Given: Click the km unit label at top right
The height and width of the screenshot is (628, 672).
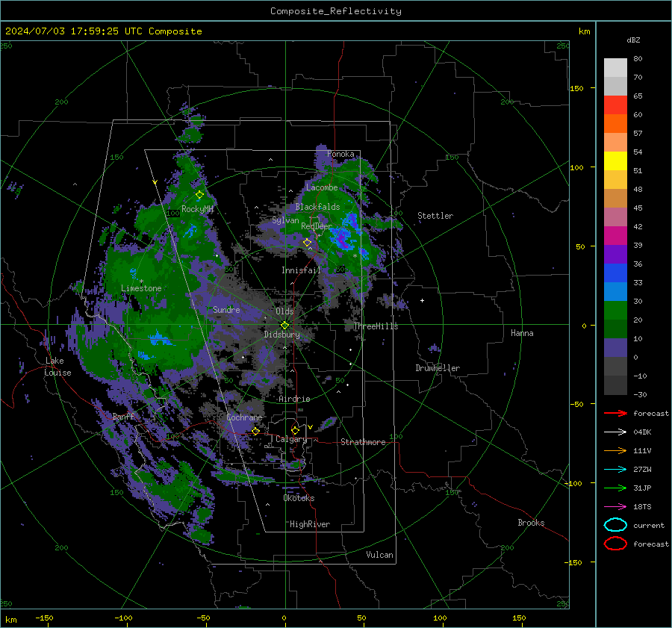Looking at the screenshot, I should click(584, 31).
